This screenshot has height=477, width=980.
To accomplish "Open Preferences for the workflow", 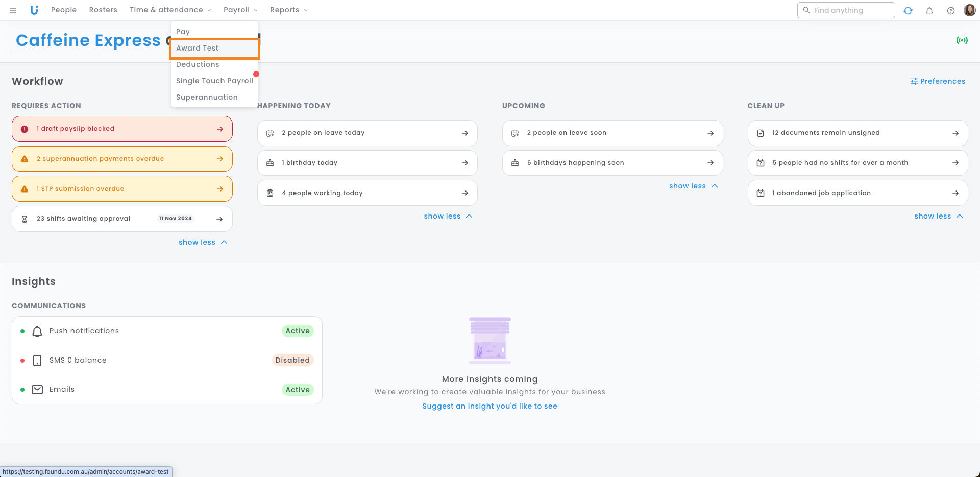I will (x=938, y=81).
